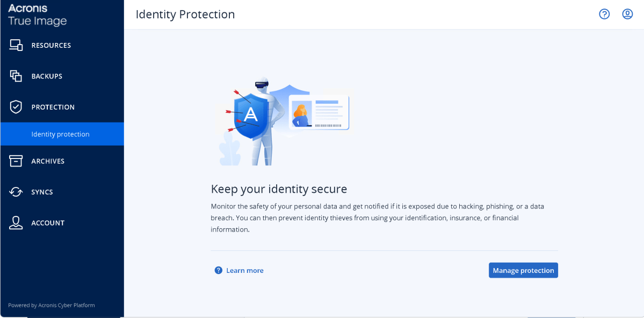Click the Syncs circular arrows icon
The height and width of the screenshot is (318, 644).
point(16,192)
